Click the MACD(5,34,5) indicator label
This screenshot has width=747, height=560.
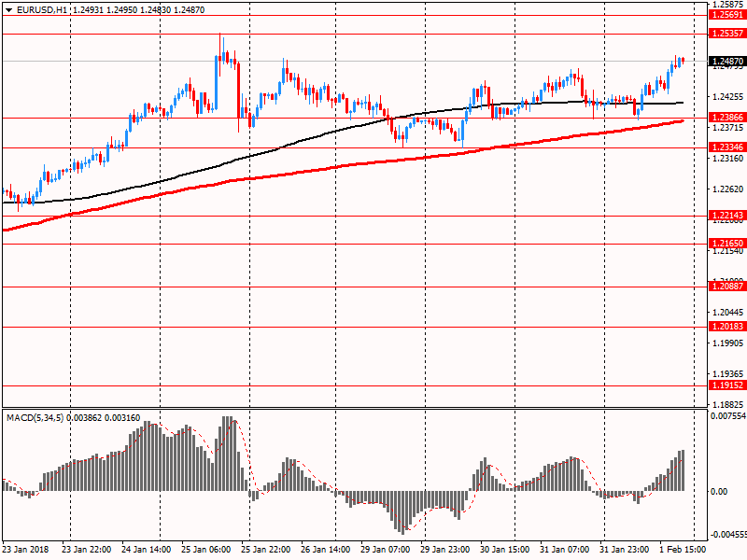tap(35, 417)
